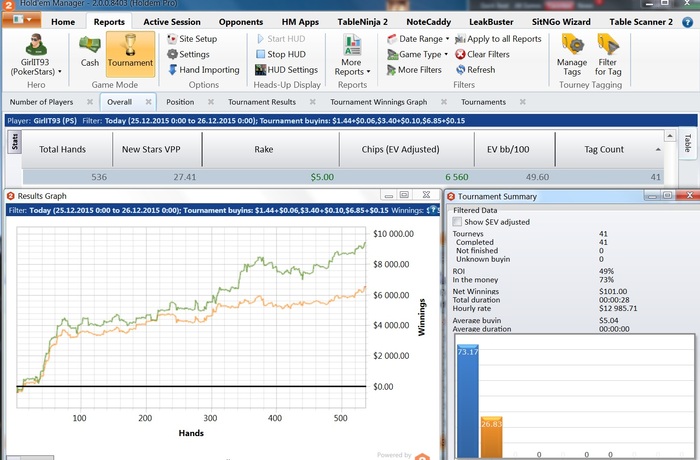
Task: Open the NoteCaddy ribbon tab
Action: point(429,22)
